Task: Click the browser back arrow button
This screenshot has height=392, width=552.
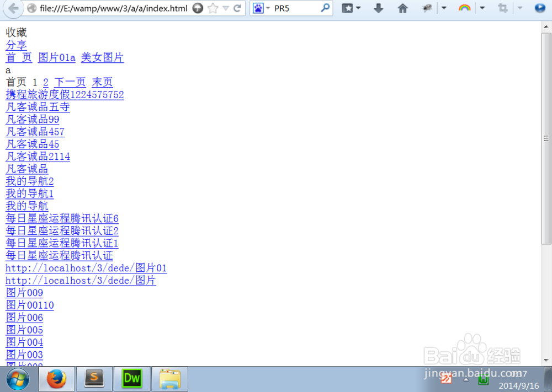Action: click(x=13, y=8)
